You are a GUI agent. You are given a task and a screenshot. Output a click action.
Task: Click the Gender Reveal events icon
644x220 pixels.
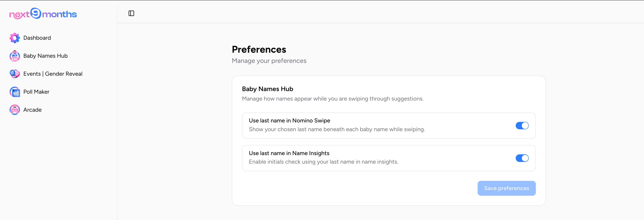15,74
